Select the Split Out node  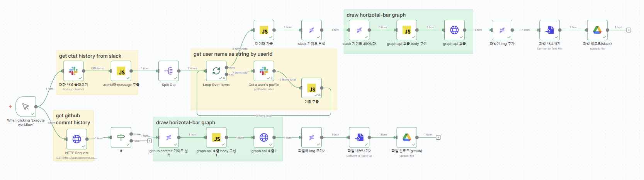pyautogui.click(x=168, y=71)
